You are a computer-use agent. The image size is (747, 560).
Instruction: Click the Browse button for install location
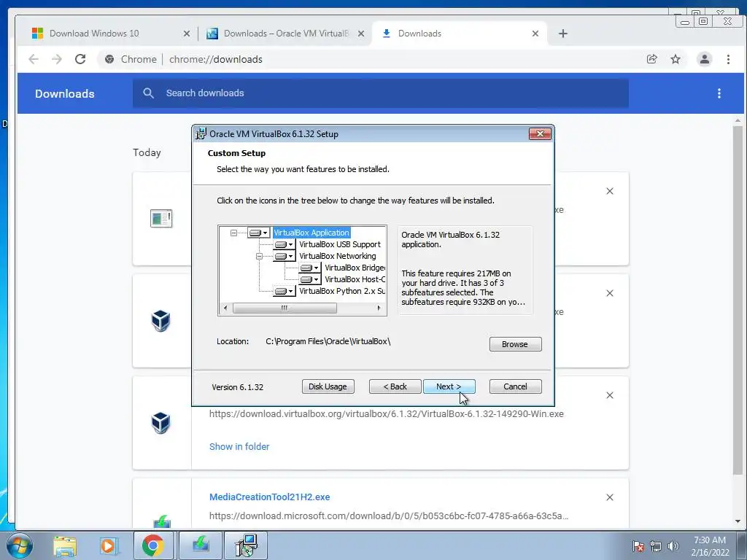[515, 344]
